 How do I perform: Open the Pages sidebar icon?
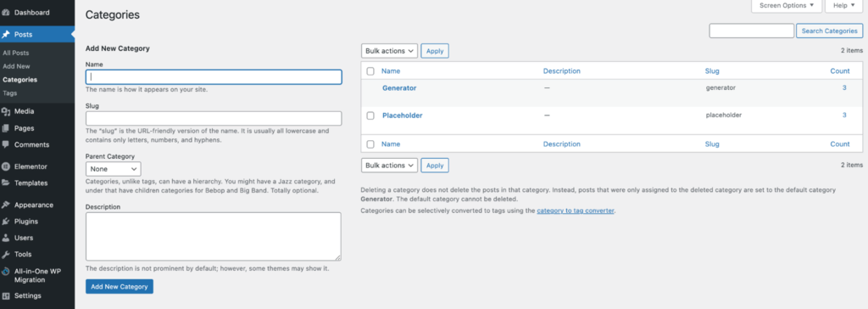(6, 128)
